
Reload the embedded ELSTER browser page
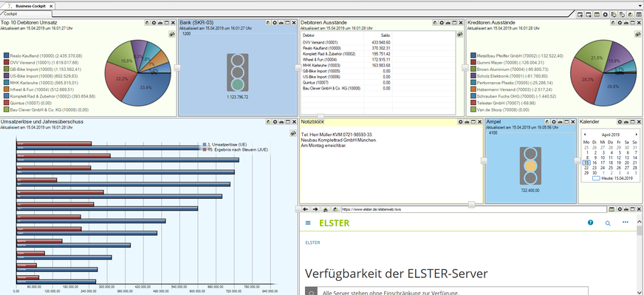click(336, 209)
